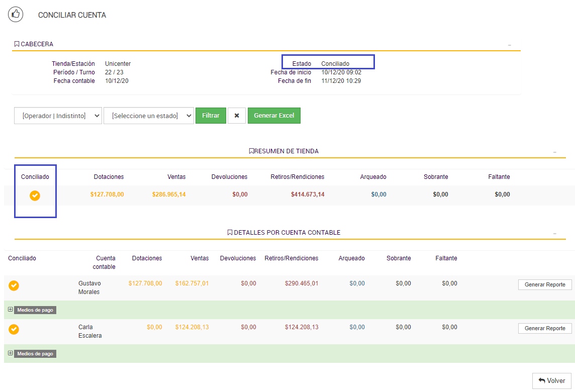Generate report for Carla Escalera

[544, 328]
